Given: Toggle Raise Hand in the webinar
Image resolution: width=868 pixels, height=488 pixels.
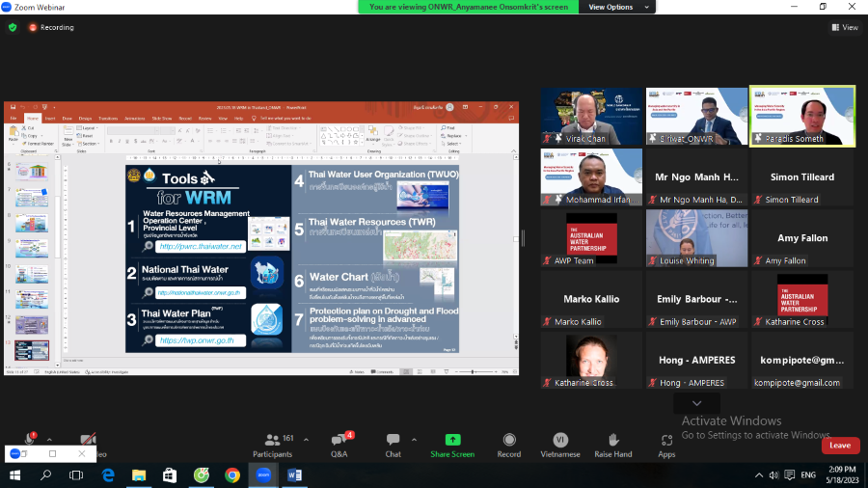Looking at the screenshot, I should coord(612,444).
